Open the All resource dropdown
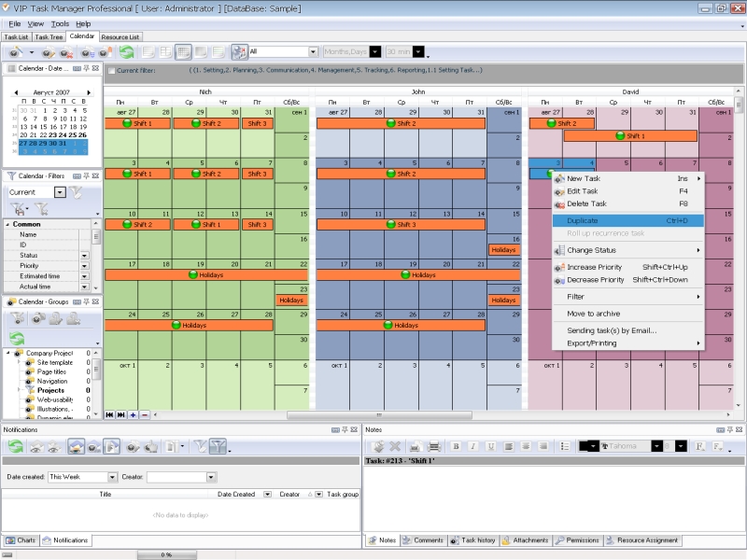Image resolution: width=747 pixels, height=560 pixels. [x=313, y=52]
